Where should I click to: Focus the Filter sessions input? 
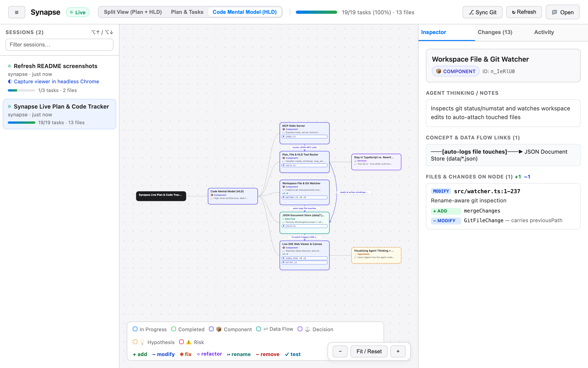pyautogui.click(x=59, y=45)
